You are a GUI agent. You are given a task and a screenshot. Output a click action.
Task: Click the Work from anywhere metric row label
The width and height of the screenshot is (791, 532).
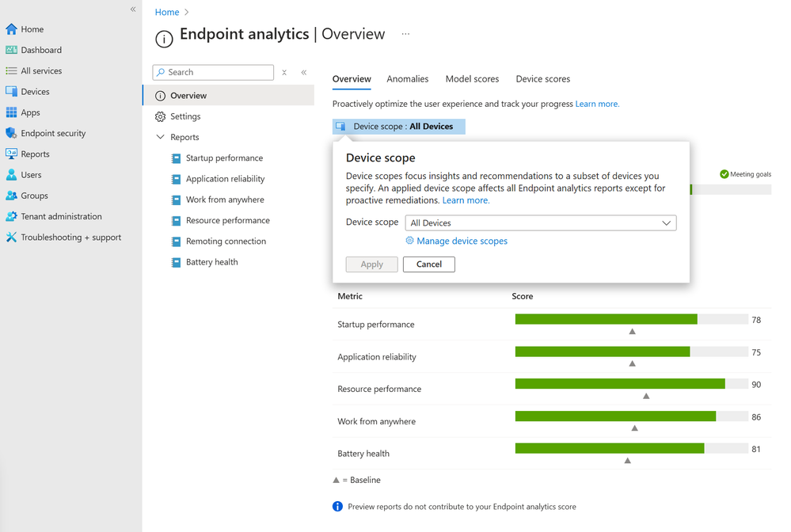click(376, 422)
